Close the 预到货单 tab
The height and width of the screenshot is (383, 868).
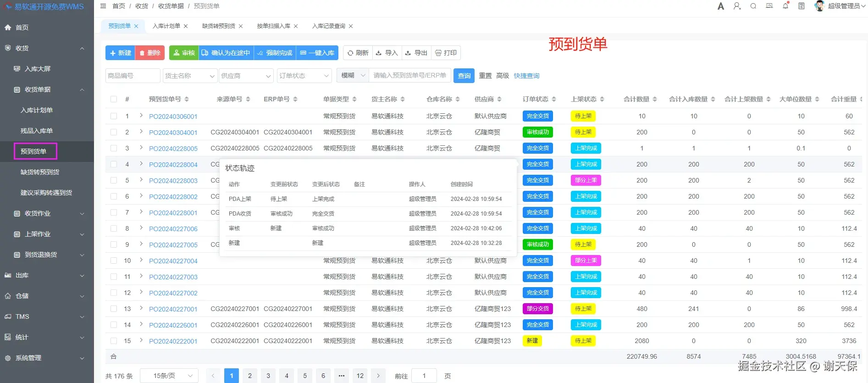(x=136, y=26)
